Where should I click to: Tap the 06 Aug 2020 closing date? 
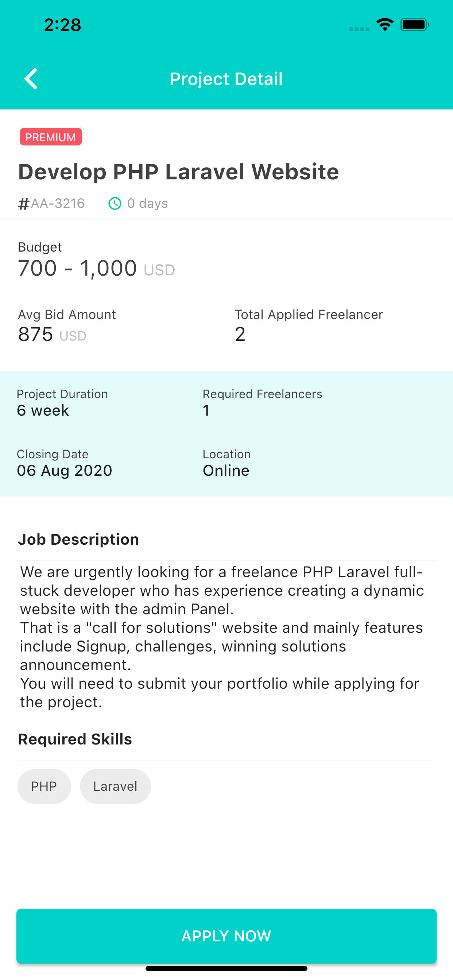64,471
